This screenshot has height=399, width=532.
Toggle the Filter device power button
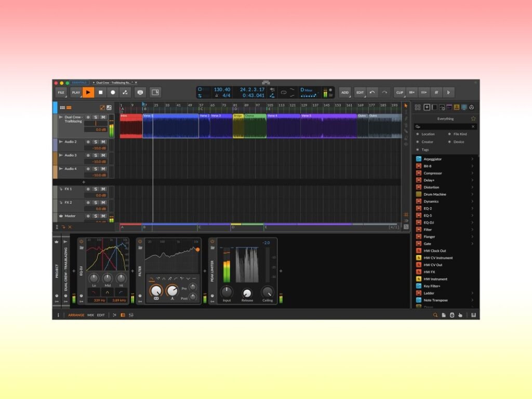coord(140,241)
